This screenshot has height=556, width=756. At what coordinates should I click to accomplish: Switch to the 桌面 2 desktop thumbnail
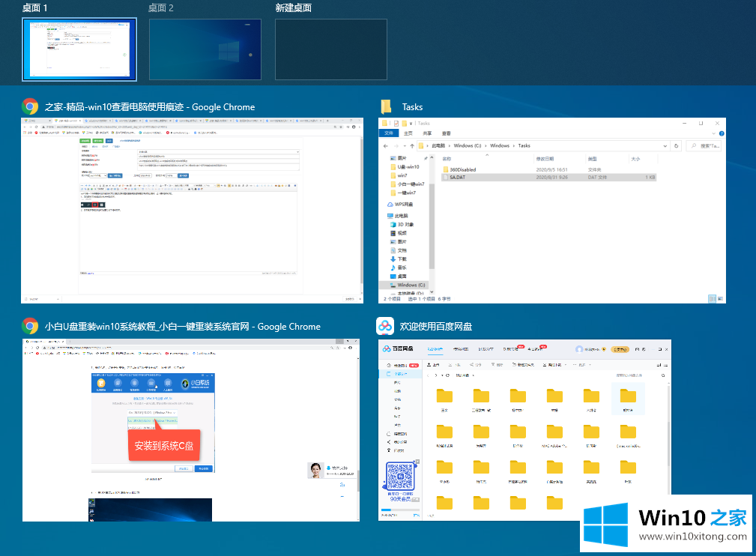click(x=205, y=49)
